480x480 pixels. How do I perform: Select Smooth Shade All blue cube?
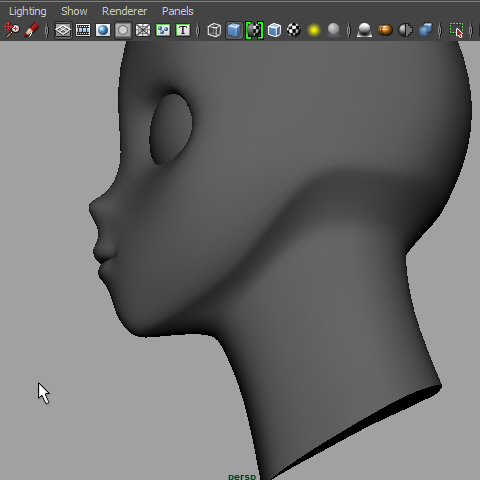(x=234, y=30)
